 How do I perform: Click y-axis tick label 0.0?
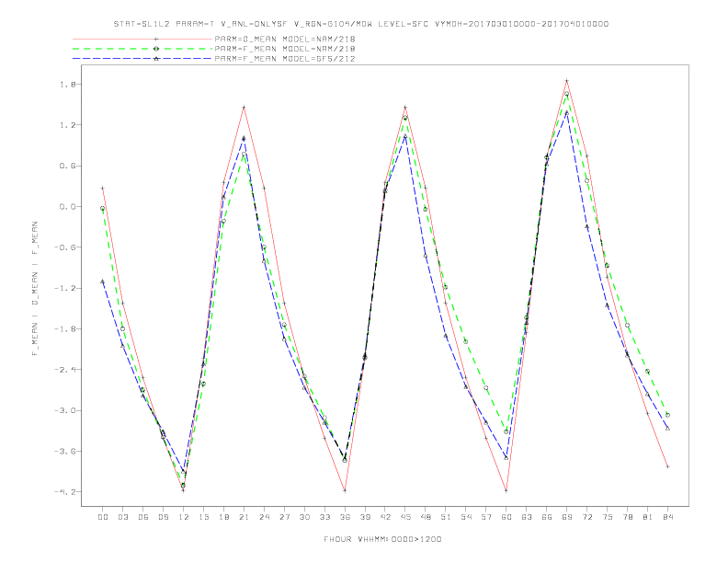[66, 207]
